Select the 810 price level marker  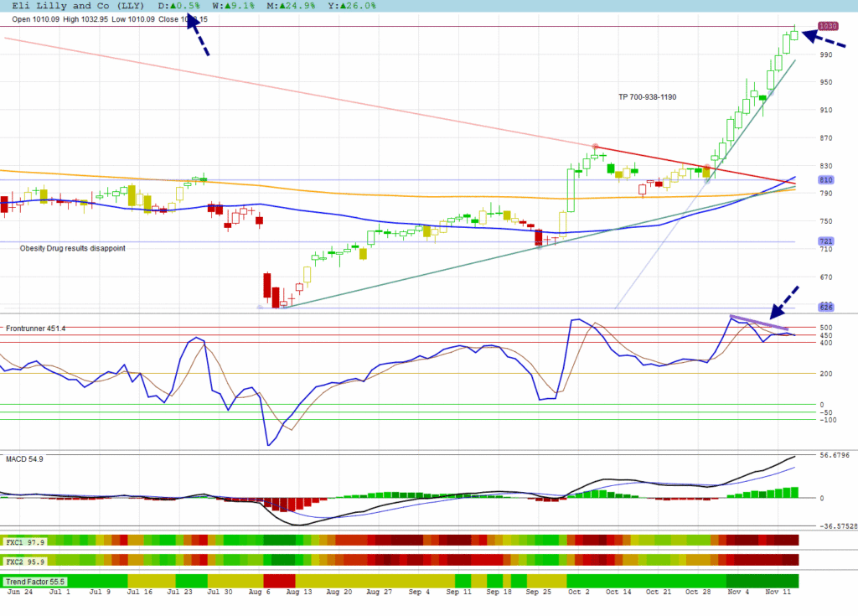pyautogui.click(x=825, y=180)
